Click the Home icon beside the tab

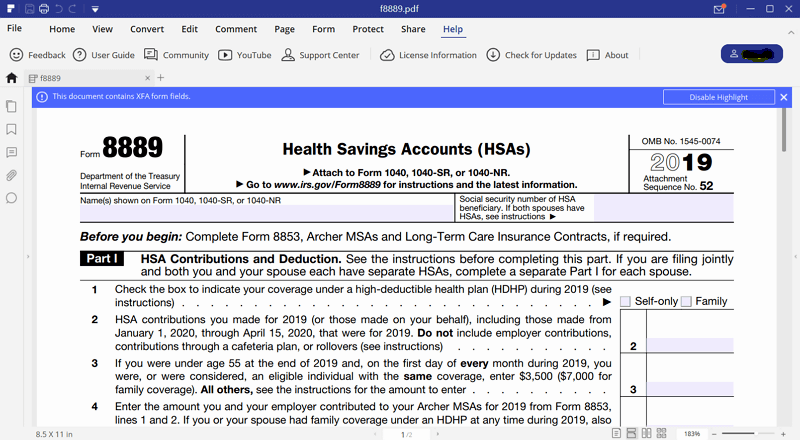tap(12, 78)
